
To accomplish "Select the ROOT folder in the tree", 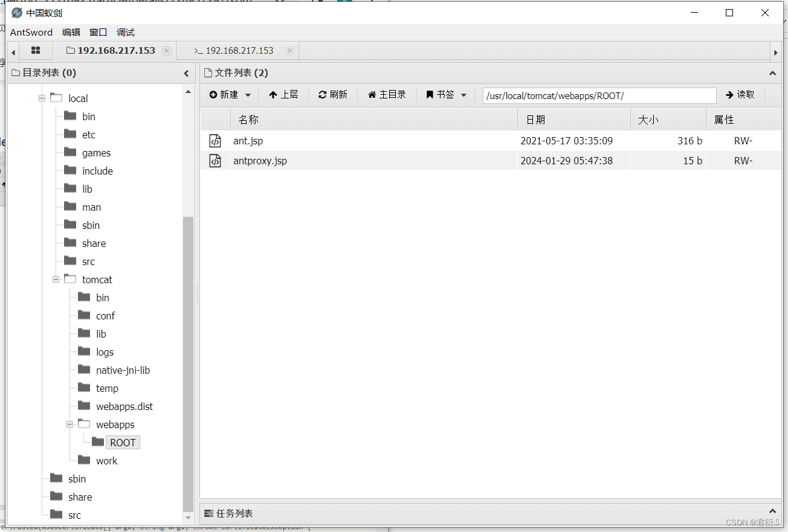I will pos(123,443).
